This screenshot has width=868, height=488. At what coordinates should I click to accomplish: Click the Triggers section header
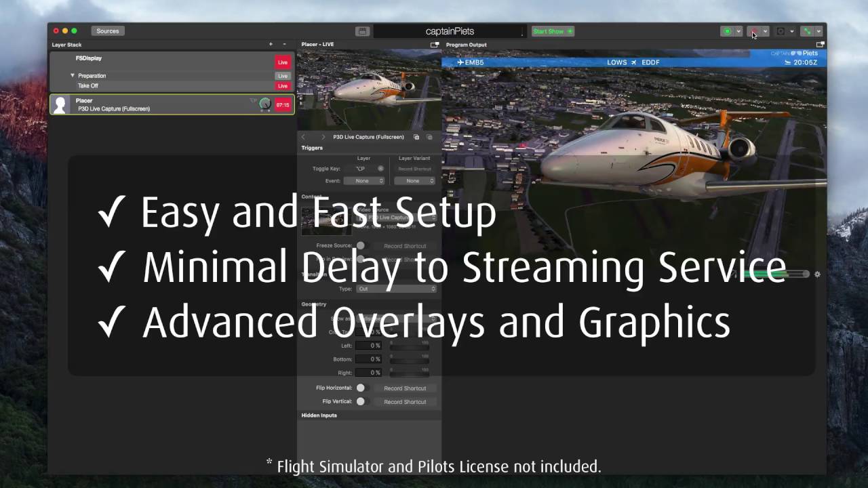(x=312, y=148)
